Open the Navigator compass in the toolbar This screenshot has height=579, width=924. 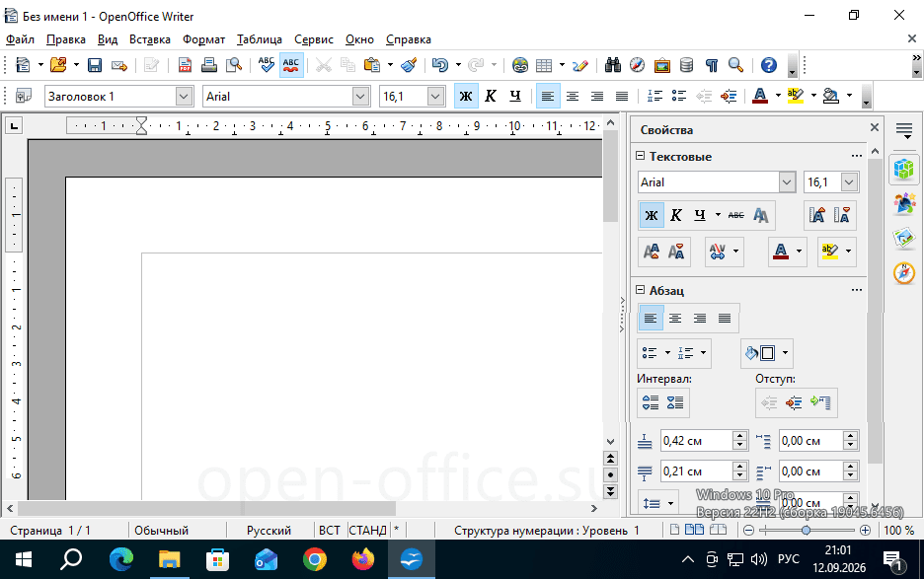637,65
